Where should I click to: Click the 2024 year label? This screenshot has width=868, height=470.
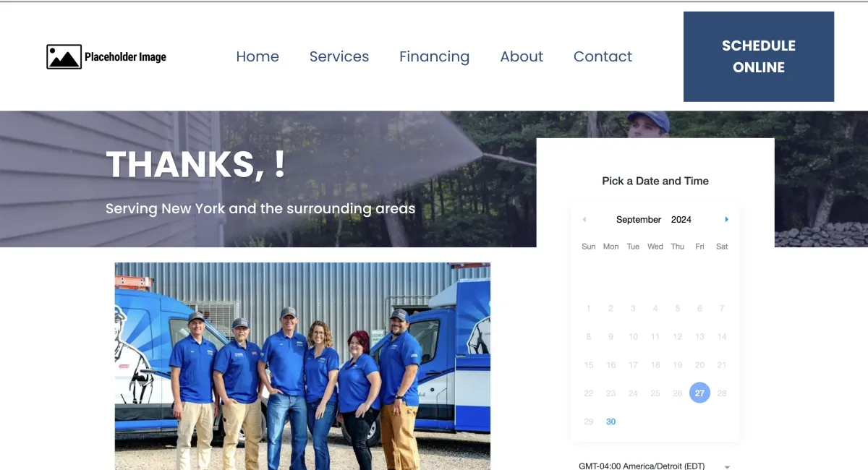681,219
